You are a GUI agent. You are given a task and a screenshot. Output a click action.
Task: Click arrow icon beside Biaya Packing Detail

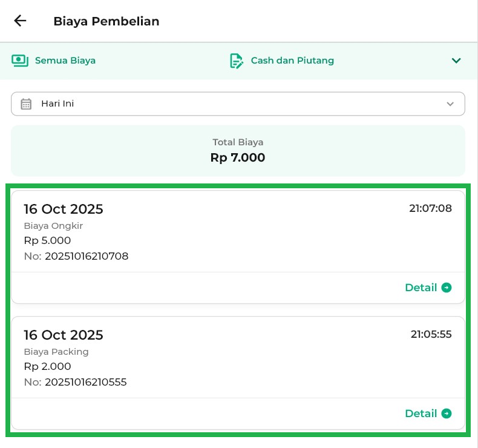447,413
